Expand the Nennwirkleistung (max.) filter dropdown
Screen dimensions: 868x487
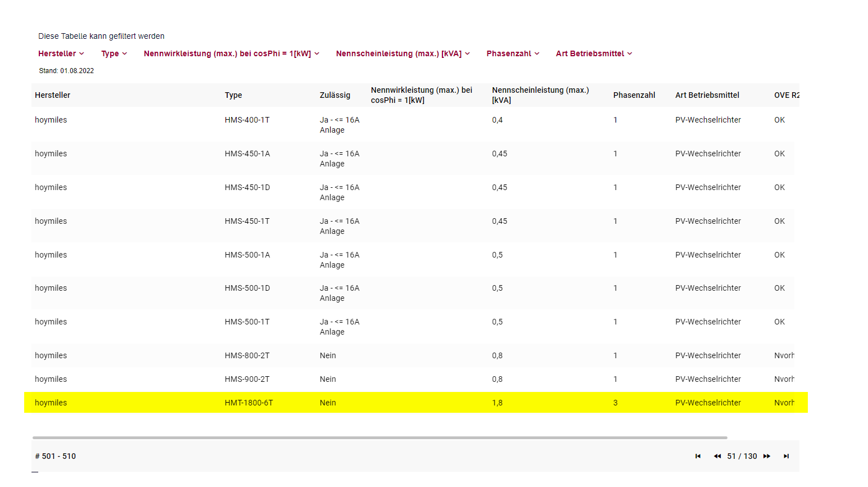(232, 53)
